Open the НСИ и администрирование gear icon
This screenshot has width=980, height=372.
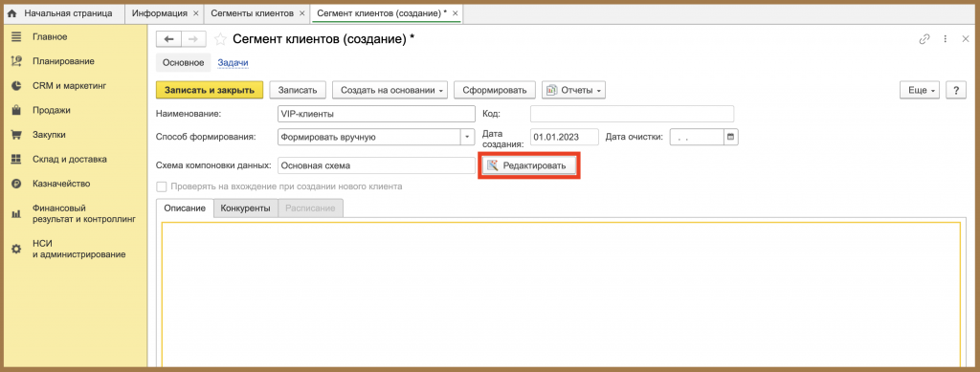(16, 249)
